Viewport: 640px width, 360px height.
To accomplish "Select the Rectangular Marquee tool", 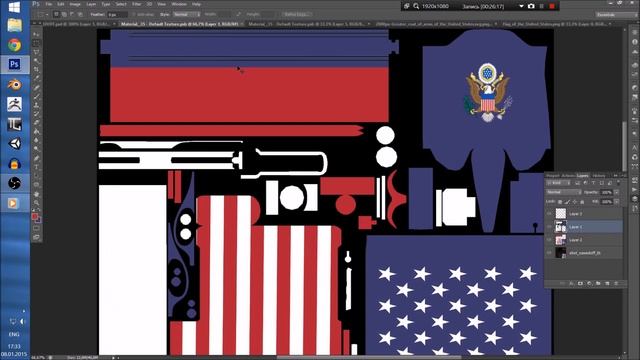I will (36, 43).
